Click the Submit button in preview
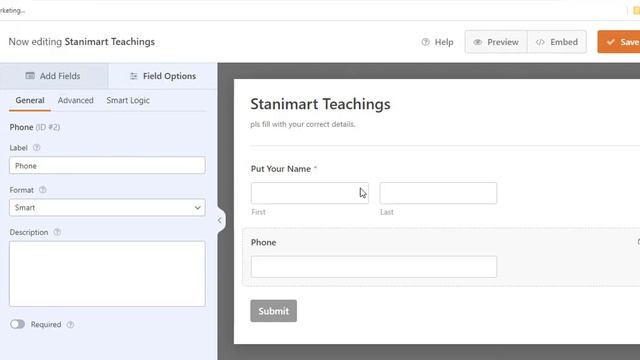The height and width of the screenshot is (360, 640). pos(273,311)
